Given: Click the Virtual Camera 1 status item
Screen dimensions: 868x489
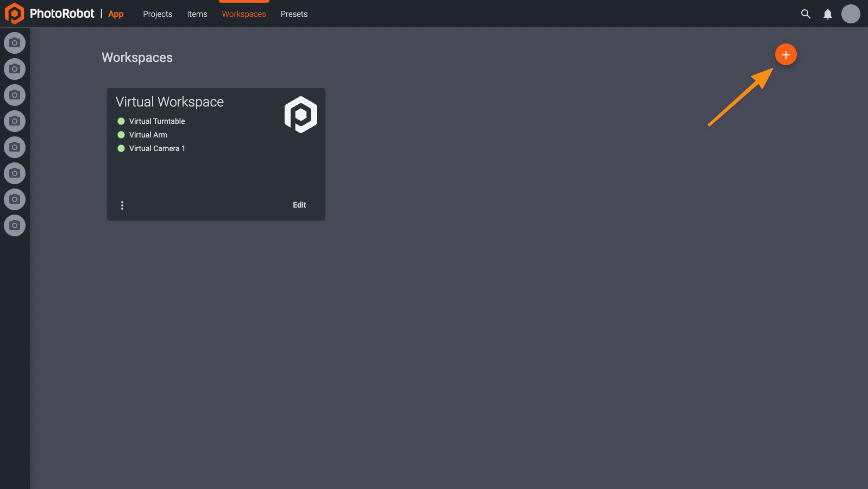Looking at the screenshot, I should [x=156, y=148].
